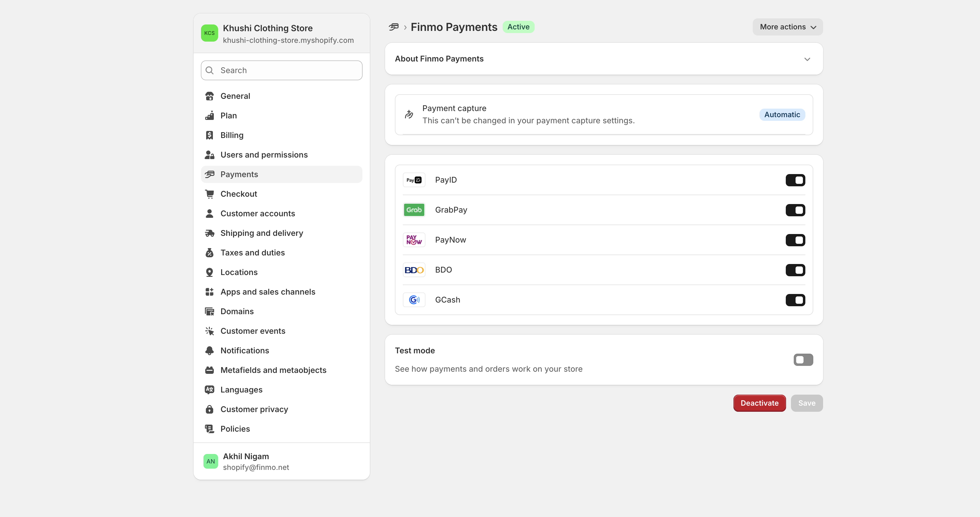Disable the BDO payment toggle
Screen dimensions: 980x517
[x=795, y=270]
